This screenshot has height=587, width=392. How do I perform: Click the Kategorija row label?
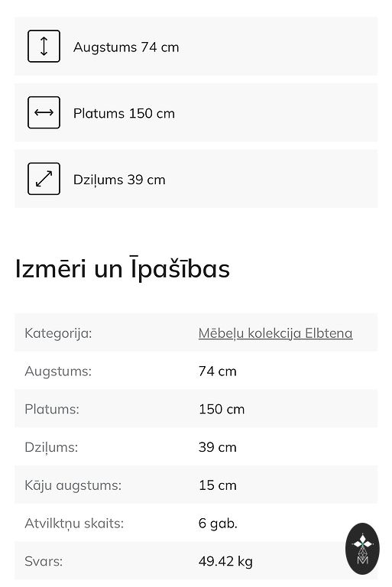tap(58, 332)
